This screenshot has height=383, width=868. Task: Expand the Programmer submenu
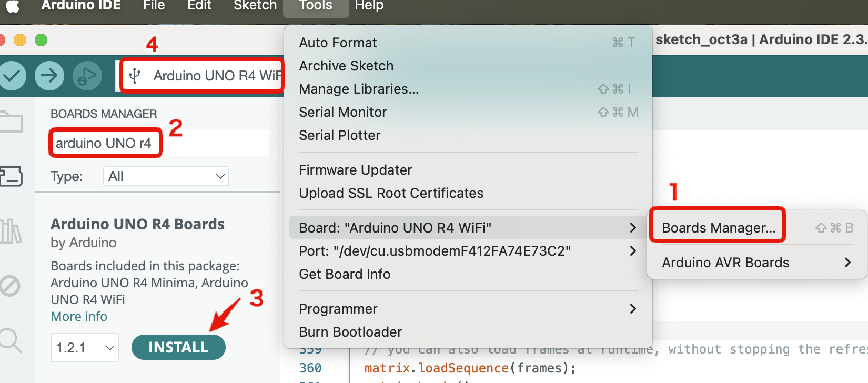point(468,308)
